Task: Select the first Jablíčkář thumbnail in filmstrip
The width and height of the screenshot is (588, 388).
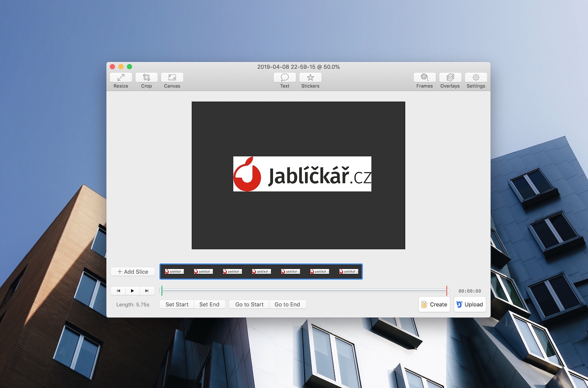Action: (174, 272)
